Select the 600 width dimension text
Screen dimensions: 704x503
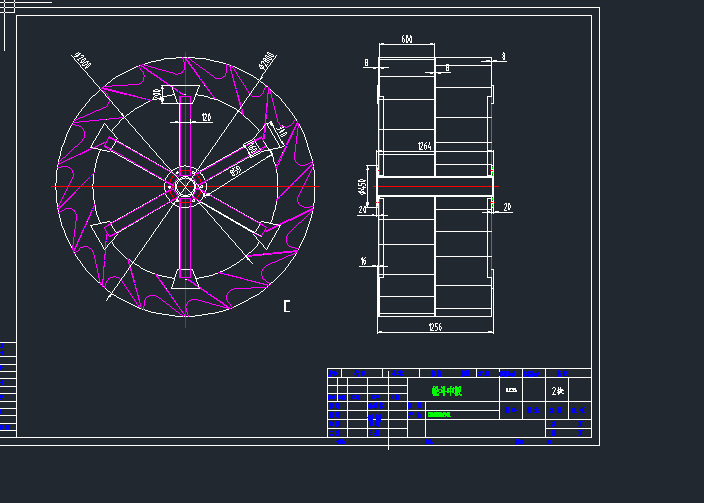[x=407, y=39]
